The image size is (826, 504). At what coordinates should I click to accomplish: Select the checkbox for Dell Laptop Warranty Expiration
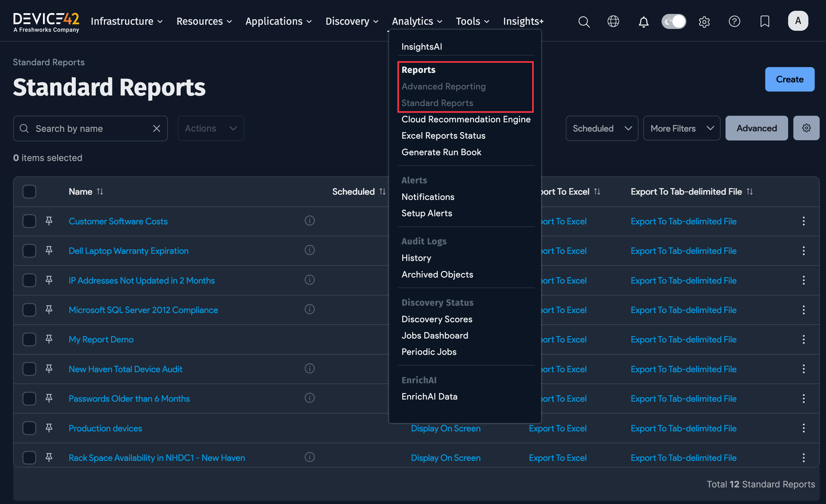point(29,250)
